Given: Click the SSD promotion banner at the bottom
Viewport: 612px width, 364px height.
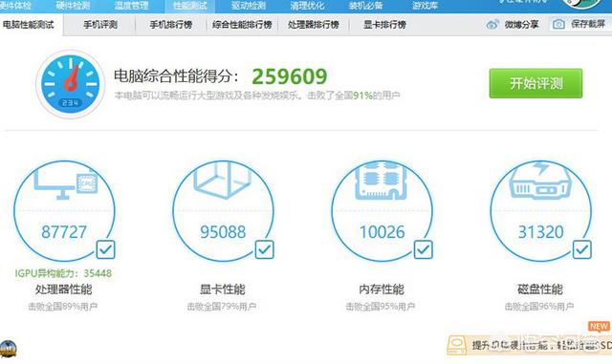Looking at the screenshot, I should 530,345.
